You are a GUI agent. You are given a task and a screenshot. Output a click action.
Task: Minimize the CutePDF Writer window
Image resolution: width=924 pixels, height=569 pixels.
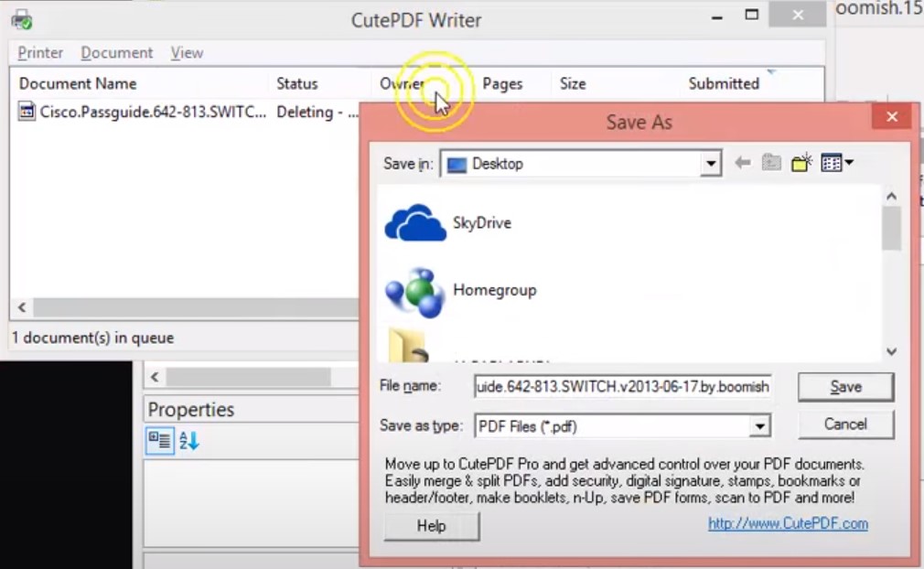pos(717,17)
